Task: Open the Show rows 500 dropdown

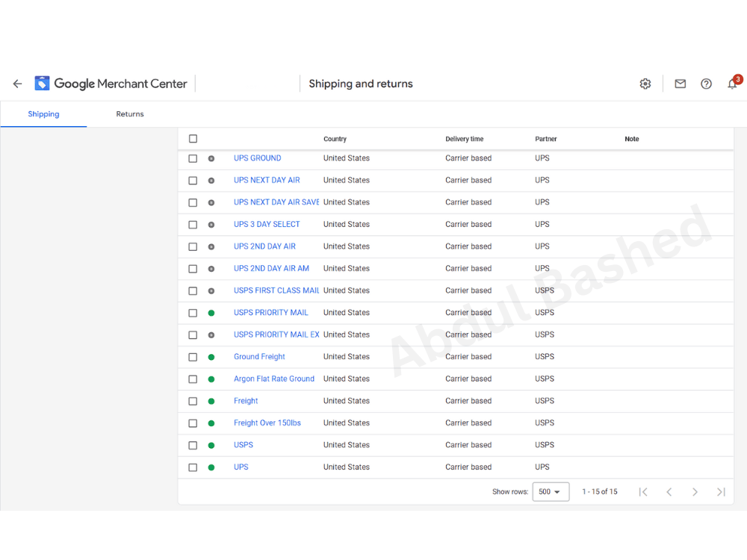Action: coord(551,492)
